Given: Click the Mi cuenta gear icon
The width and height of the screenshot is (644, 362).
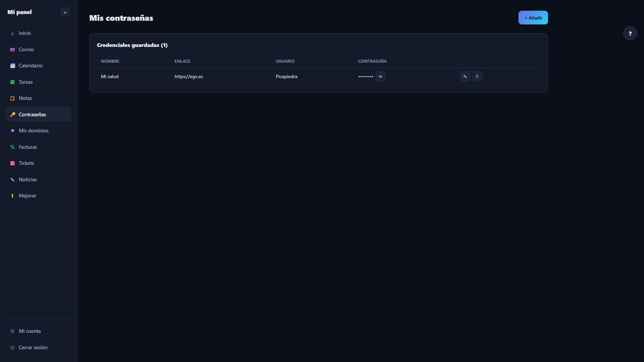Looking at the screenshot, I should (12, 331).
